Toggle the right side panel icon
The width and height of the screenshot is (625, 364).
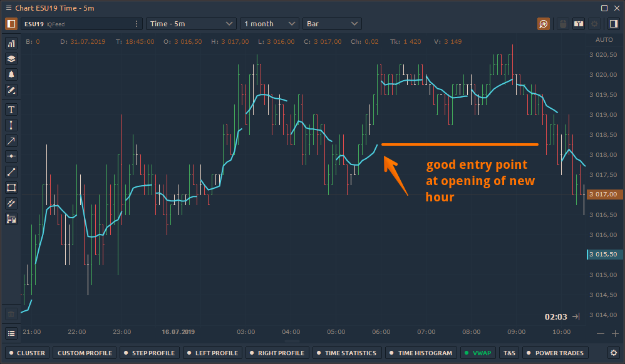pos(613,24)
